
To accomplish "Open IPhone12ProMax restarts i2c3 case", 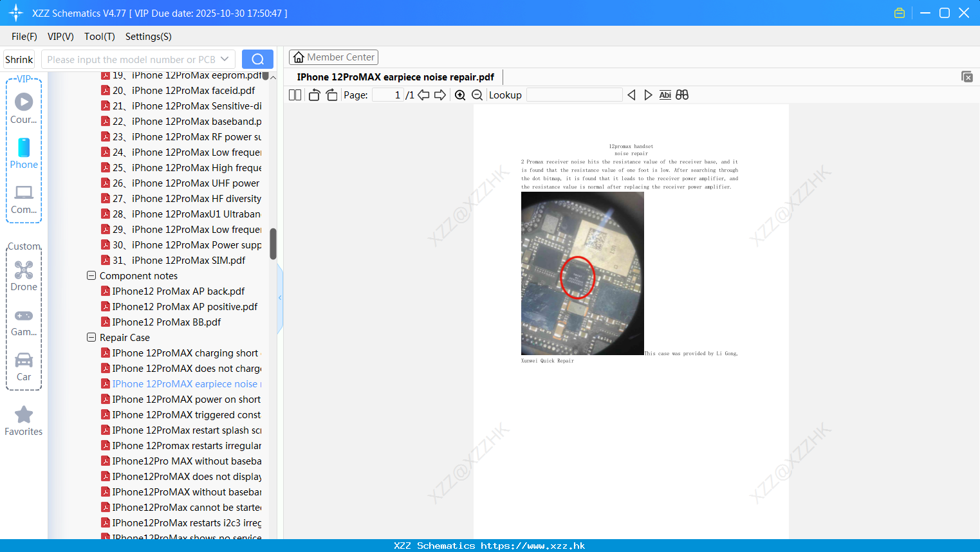I will tap(181, 522).
